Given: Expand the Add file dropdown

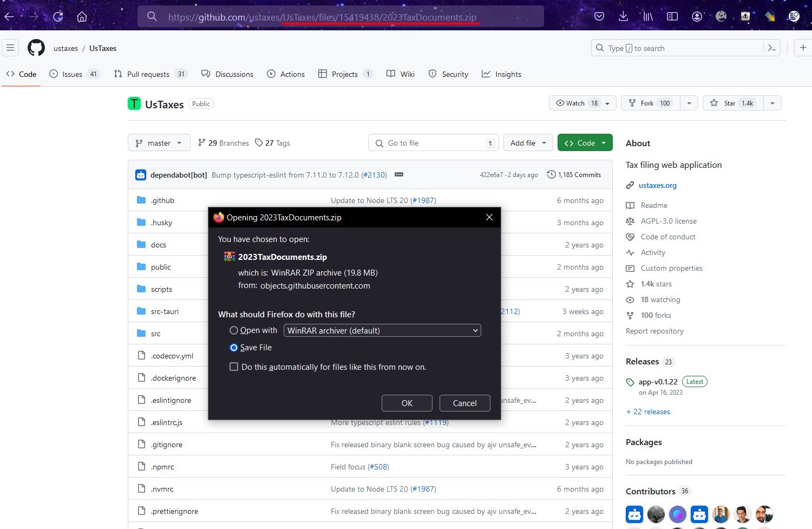Looking at the screenshot, I should [528, 143].
